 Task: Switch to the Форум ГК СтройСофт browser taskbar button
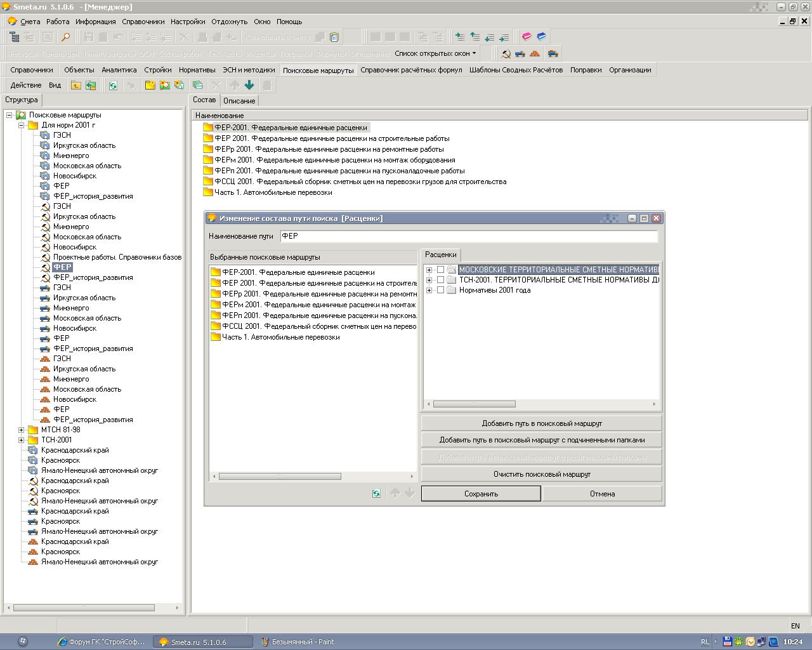point(101,642)
